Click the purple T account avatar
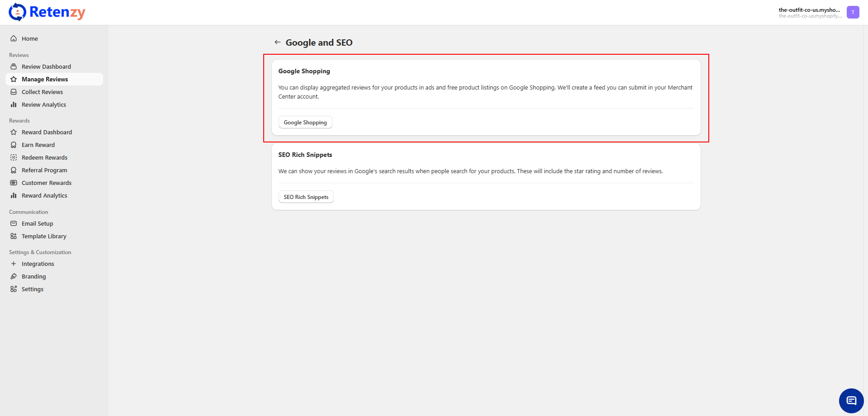868x416 pixels. (853, 12)
